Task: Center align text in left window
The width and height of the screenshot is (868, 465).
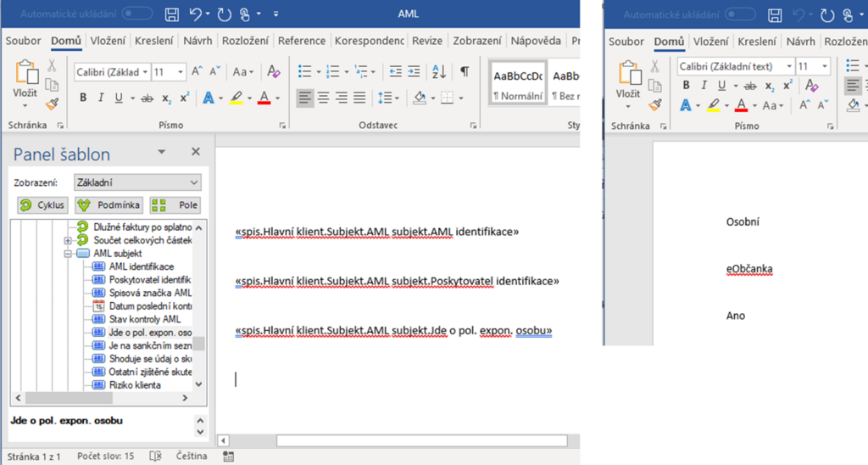Action: click(323, 98)
